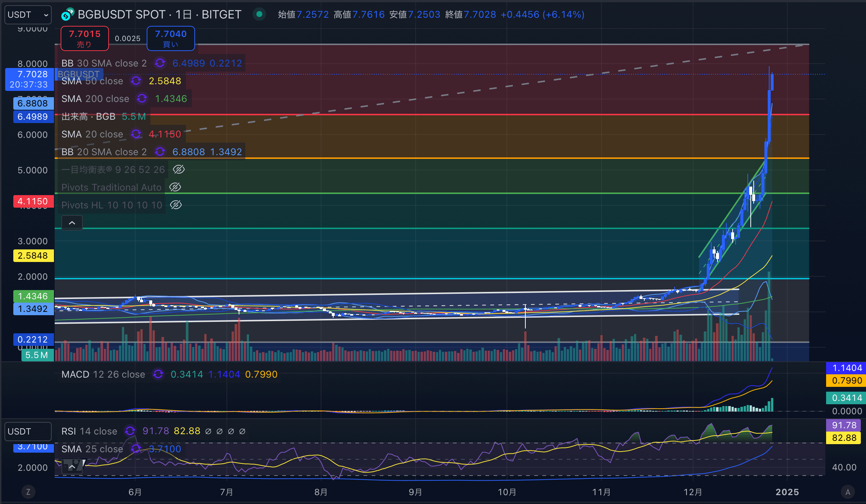Click the MACD 1.1404 axis label
The height and width of the screenshot is (504, 866).
pyautogui.click(x=846, y=368)
